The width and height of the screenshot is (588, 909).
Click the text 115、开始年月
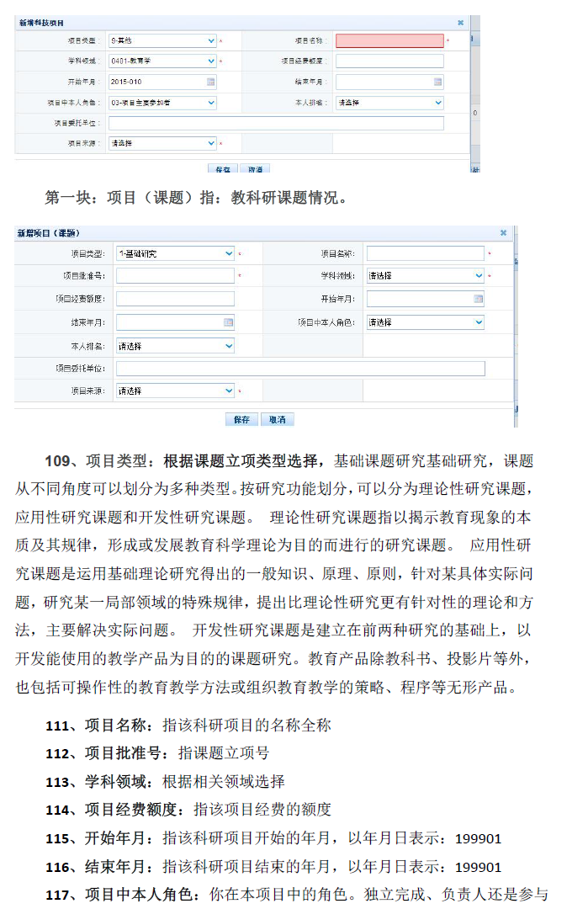click(96, 838)
